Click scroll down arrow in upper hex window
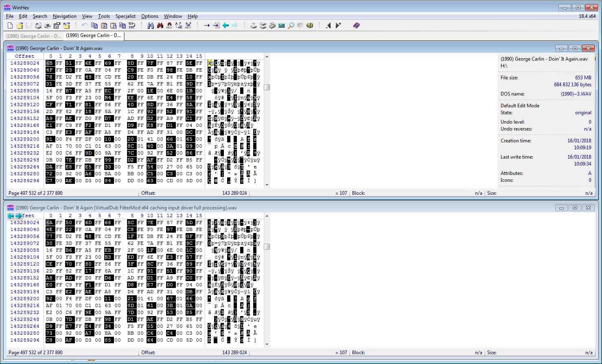This screenshot has width=602, height=364. [x=267, y=185]
